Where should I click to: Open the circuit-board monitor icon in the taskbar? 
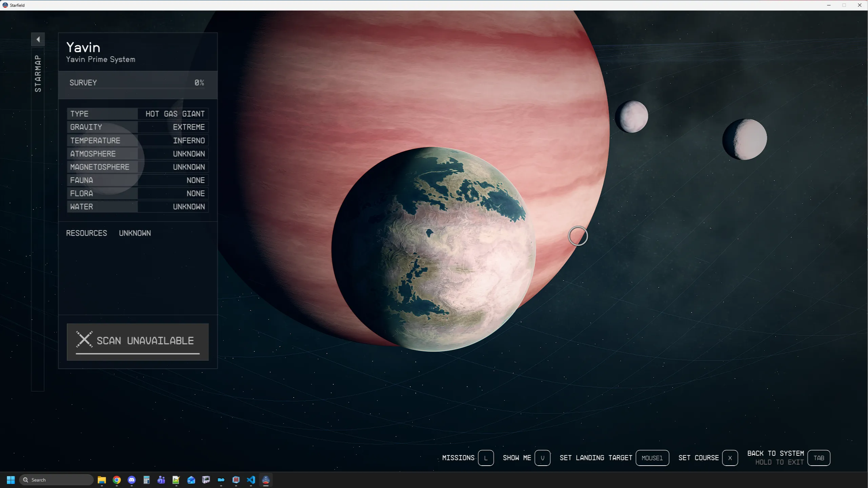point(206,480)
